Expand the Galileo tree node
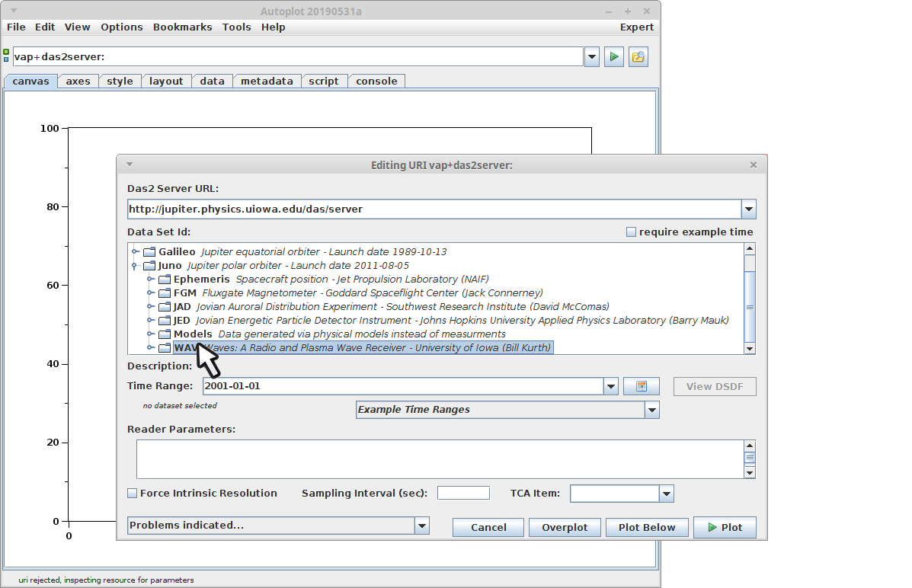 click(x=135, y=252)
